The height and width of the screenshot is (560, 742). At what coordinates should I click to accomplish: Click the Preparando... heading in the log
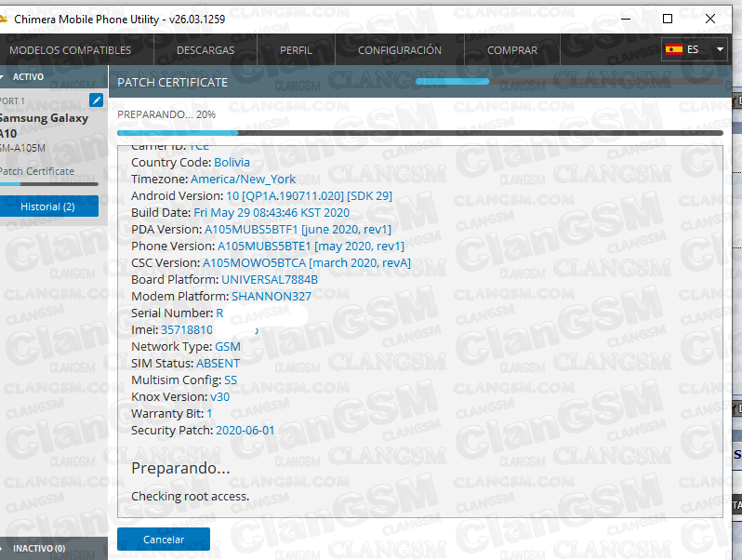coord(180,468)
